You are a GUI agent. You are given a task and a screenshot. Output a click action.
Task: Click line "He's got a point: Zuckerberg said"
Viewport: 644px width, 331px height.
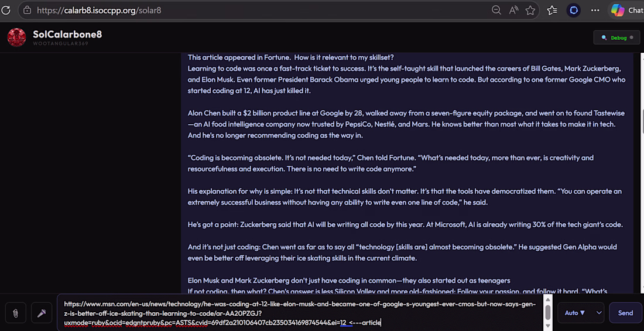pyautogui.click(x=405, y=224)
